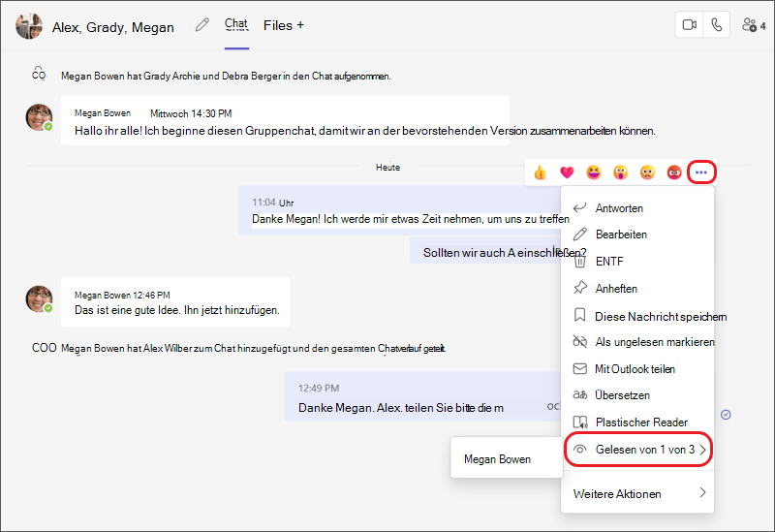The width and height of the screenshot is (775, 532).
Task: Start a video call with the group
Action: [x=689, y=25]
